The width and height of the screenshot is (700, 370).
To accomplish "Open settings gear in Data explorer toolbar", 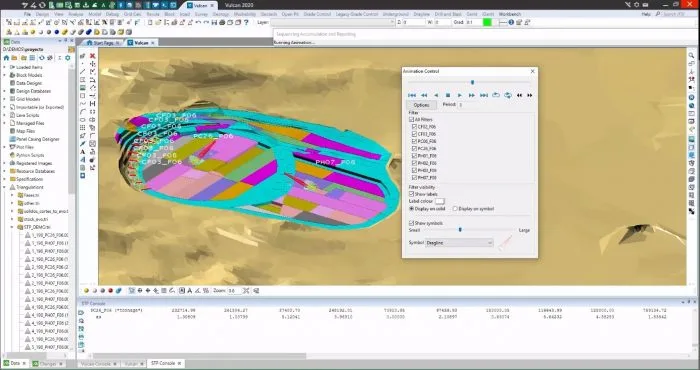I will coord(68,58).
